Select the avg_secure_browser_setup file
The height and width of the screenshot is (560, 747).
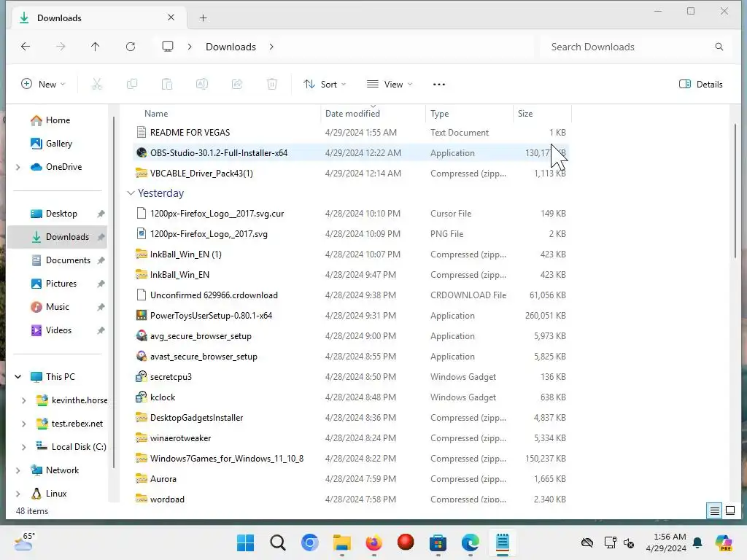click(x=352, y=335)
